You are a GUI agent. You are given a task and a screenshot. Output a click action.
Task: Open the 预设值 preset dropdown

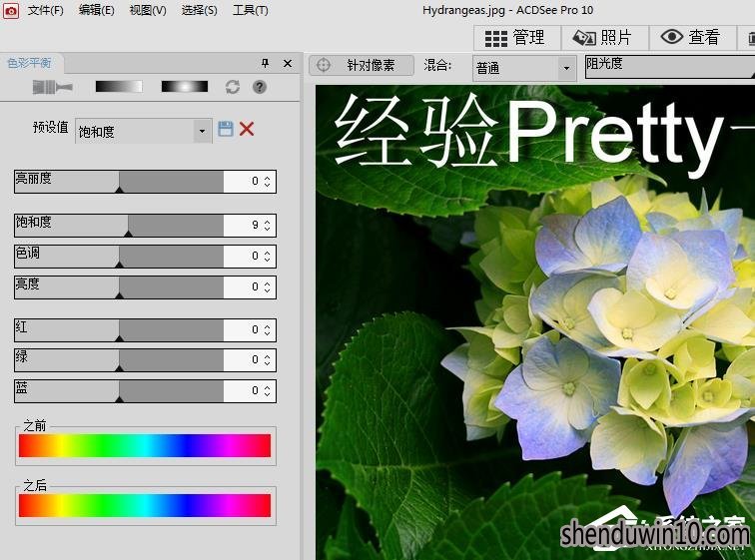(144, 131)
